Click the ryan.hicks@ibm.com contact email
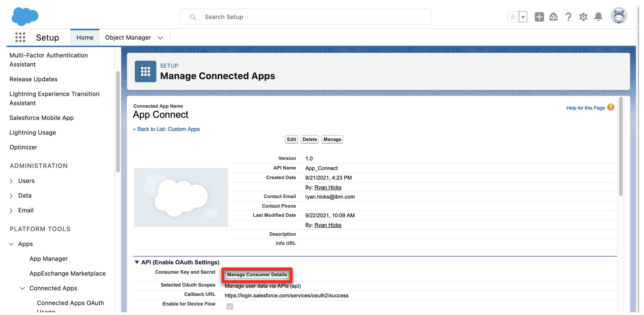This screenshot has height=315, width=644. 330,197
